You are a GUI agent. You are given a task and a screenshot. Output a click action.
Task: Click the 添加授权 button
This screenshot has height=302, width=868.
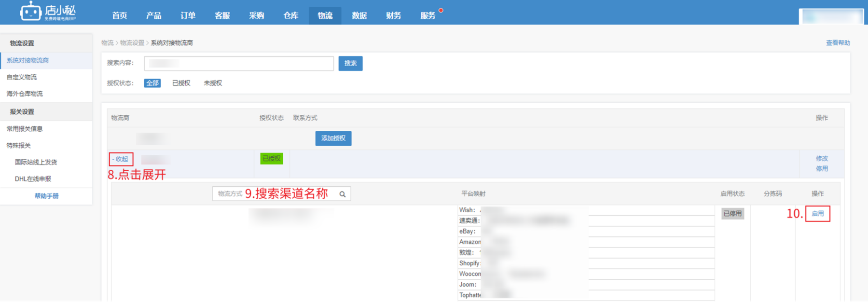(333, 138)
